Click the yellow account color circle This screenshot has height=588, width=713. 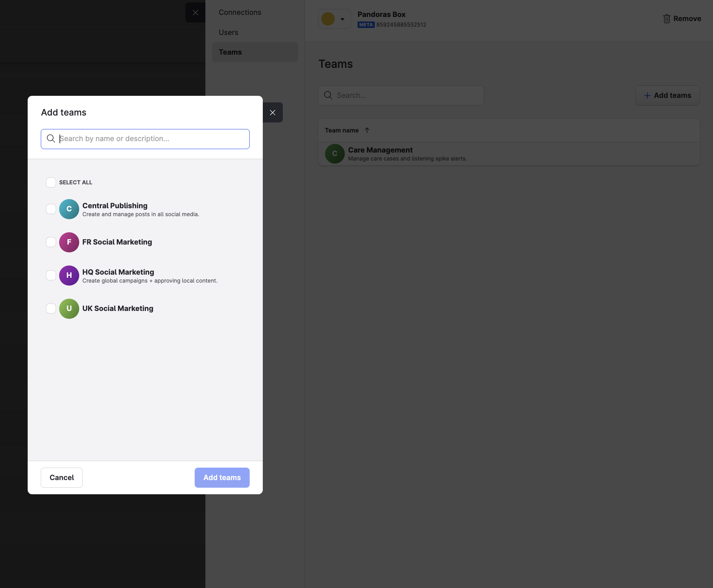328,19
